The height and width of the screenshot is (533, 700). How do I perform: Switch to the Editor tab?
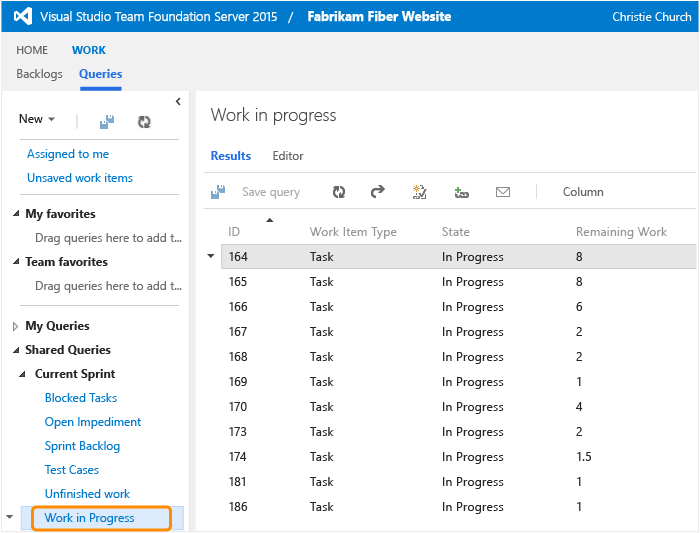(x=288, y=156)
